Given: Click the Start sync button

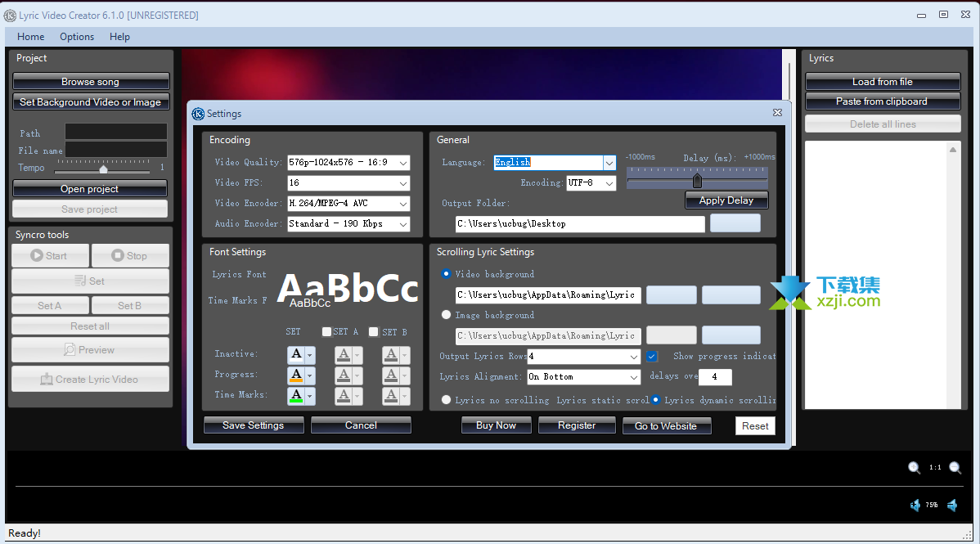Looking at the screenshot, I should click(49, 256).
